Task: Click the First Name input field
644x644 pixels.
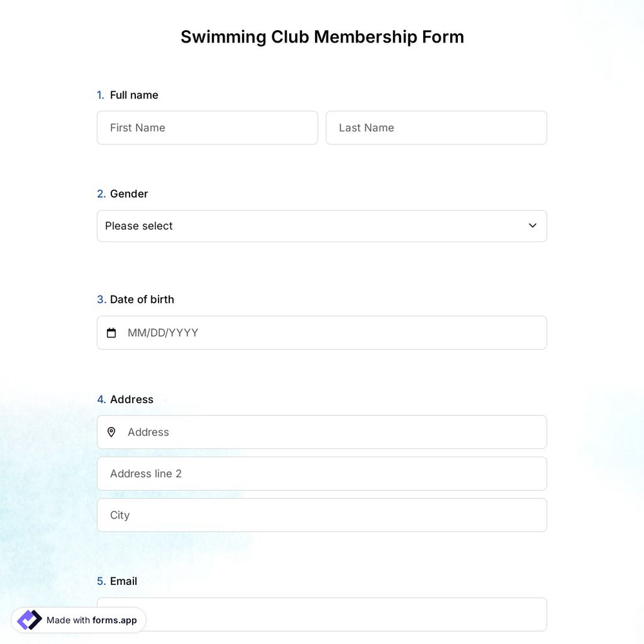Action: tap(207, 128)
